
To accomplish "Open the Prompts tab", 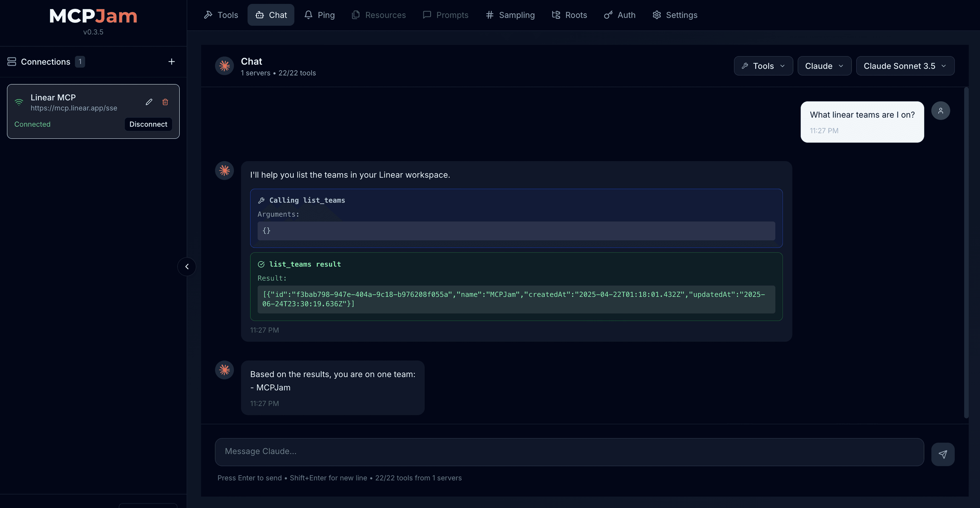I will [446, 15].
